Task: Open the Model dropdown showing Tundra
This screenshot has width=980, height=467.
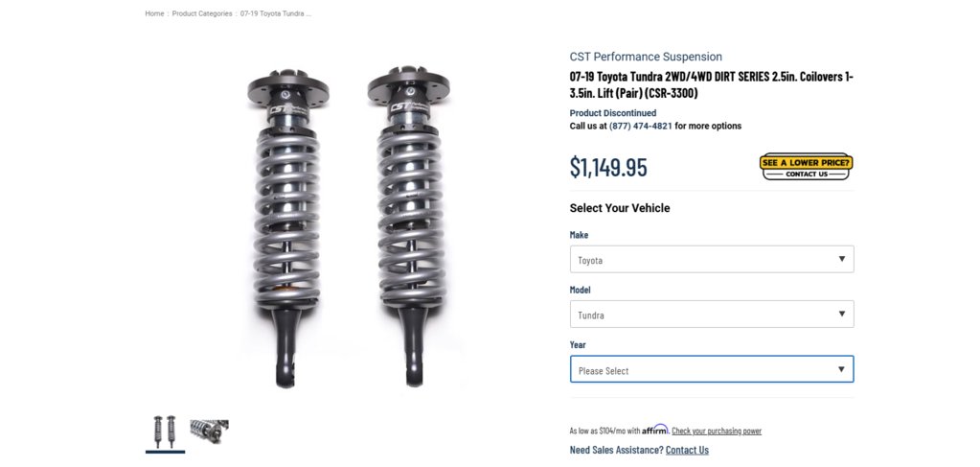Action: coord(711,315)
